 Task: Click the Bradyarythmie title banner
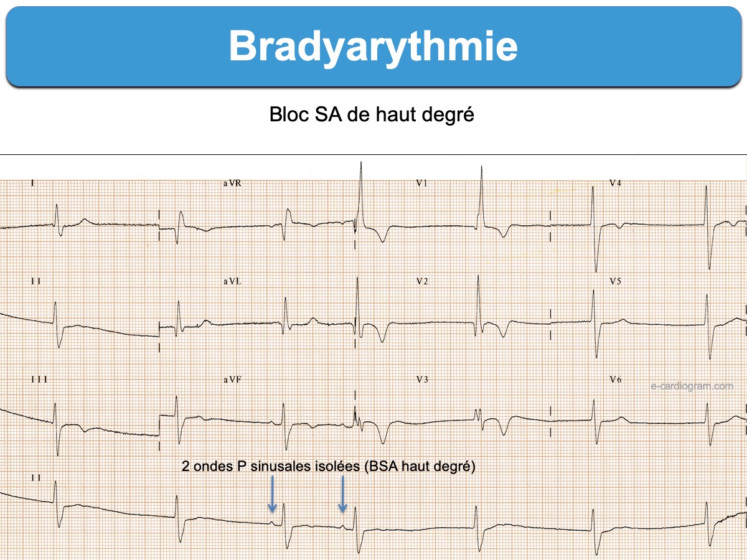(374, 46)
